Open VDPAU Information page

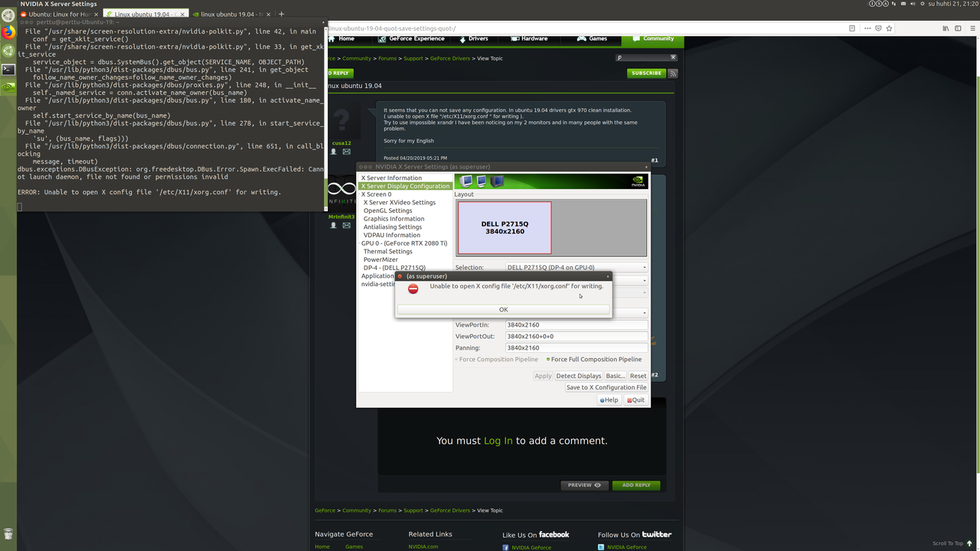tap(391, 235)
